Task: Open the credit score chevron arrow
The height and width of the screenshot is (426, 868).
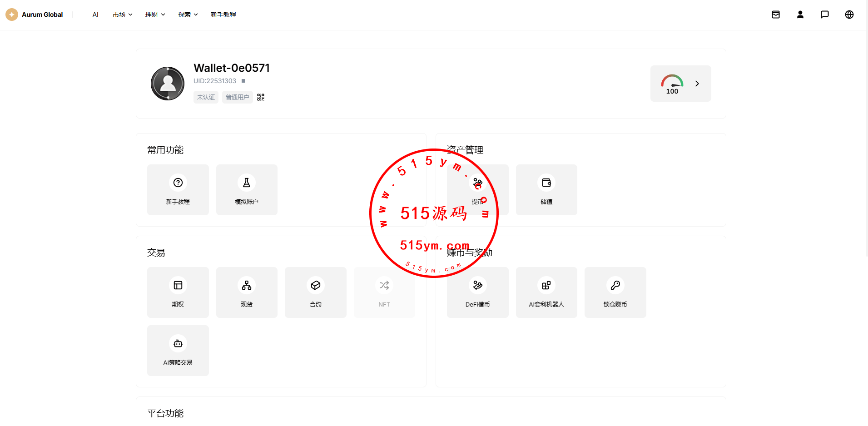Action: (x=697, y=84)
